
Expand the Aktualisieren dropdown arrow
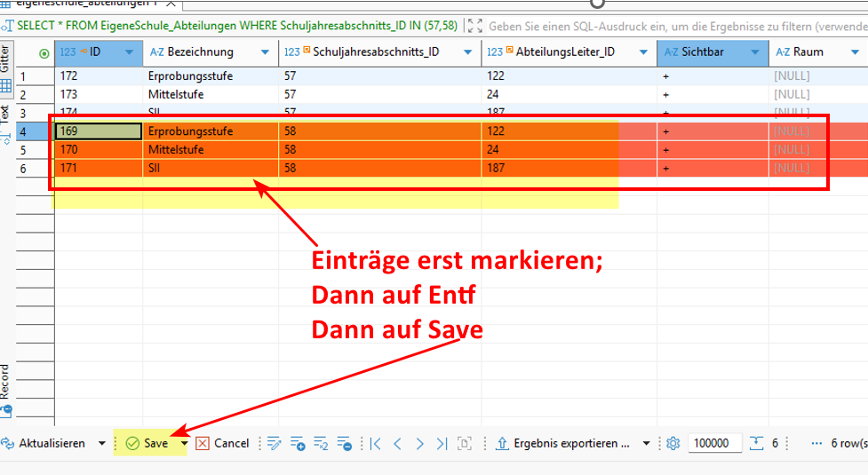point(102,443)
